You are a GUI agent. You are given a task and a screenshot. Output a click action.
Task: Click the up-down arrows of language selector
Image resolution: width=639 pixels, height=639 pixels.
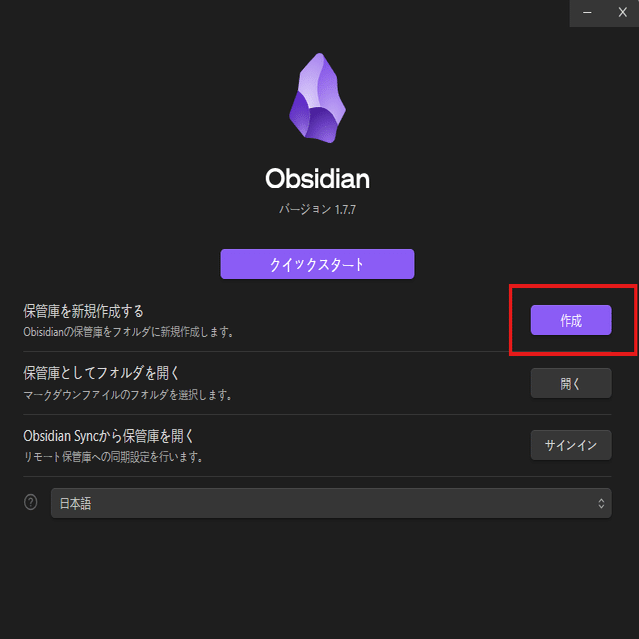point(601,504)
